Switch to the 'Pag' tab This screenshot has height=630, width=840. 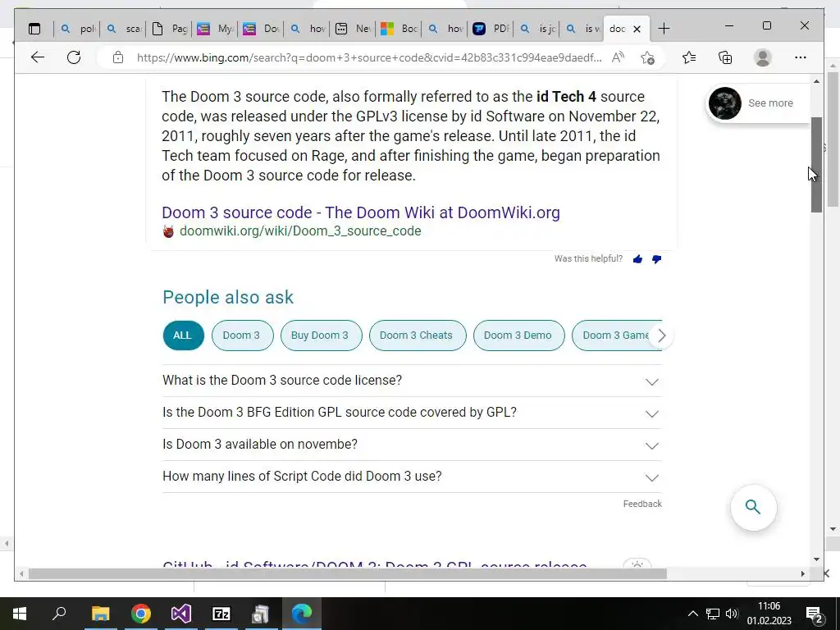tap(169, 29)
